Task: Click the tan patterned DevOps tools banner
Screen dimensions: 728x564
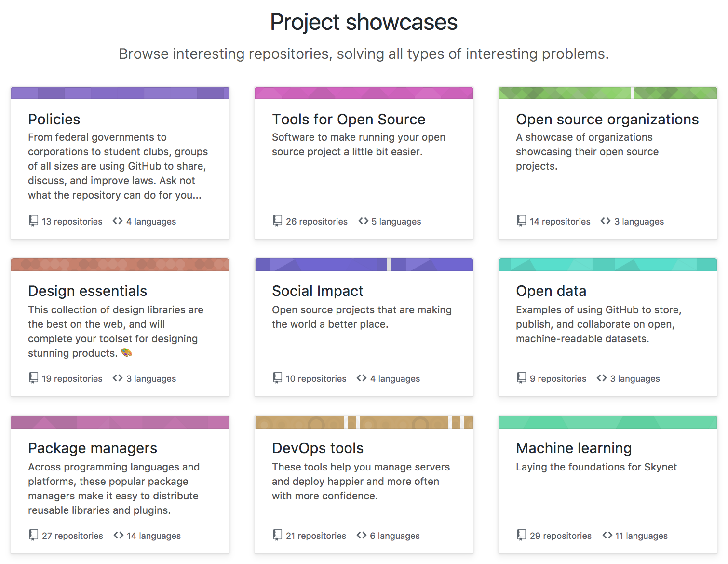Action: coord(364,422)
